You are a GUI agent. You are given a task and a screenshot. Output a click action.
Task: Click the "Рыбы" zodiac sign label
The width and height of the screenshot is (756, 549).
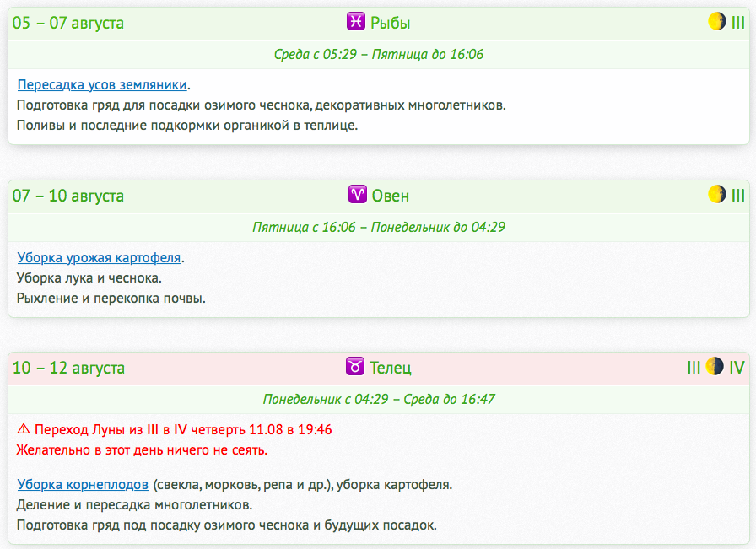coord(391,23)
